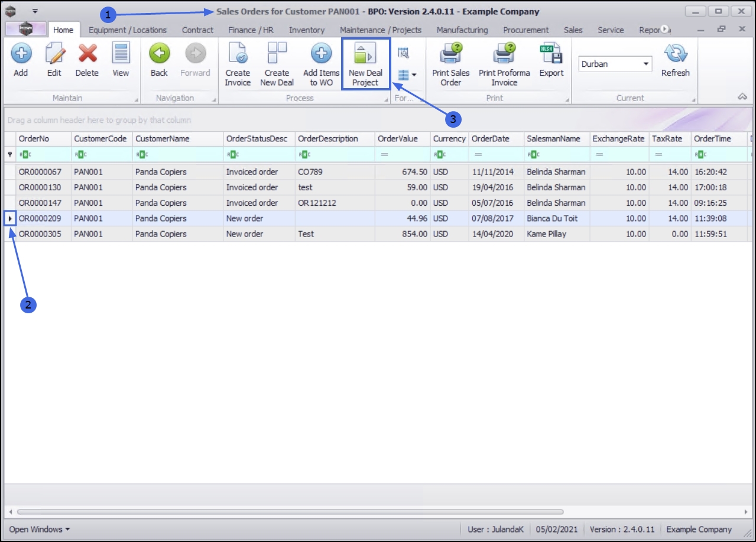Viewport: 756px width, 542px height.
Task: Click Bianca Du Toit salesman cell
Action: tap(557, 218)
